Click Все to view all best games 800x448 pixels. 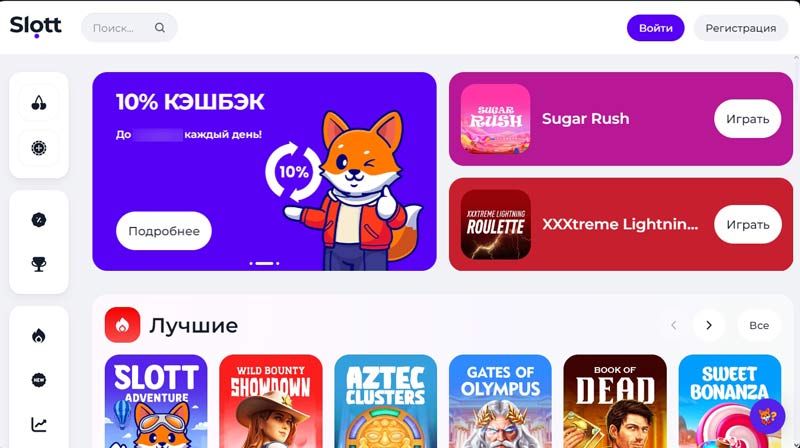click(759, 325)
